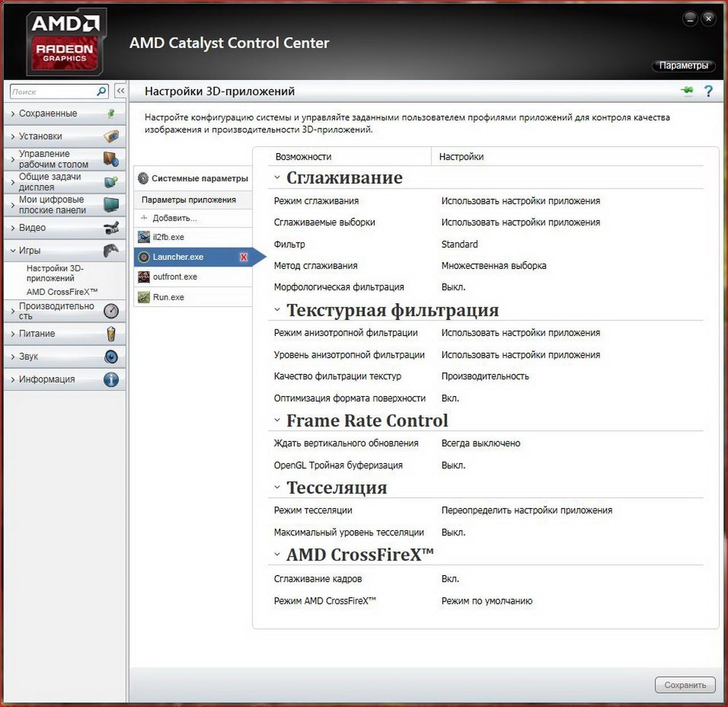Select outfront.exe application profile
This screenshot has width=728, height=707.
click(x=193, y=277)
